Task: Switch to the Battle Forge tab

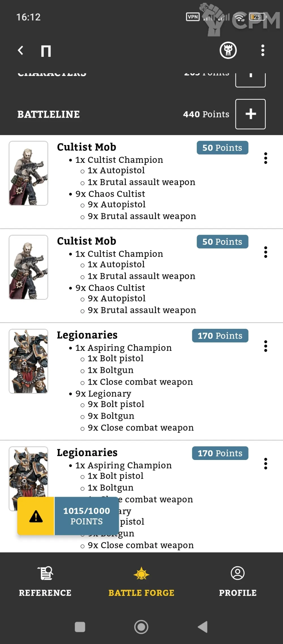Action: pyautogui.click(x=141, y=581)
